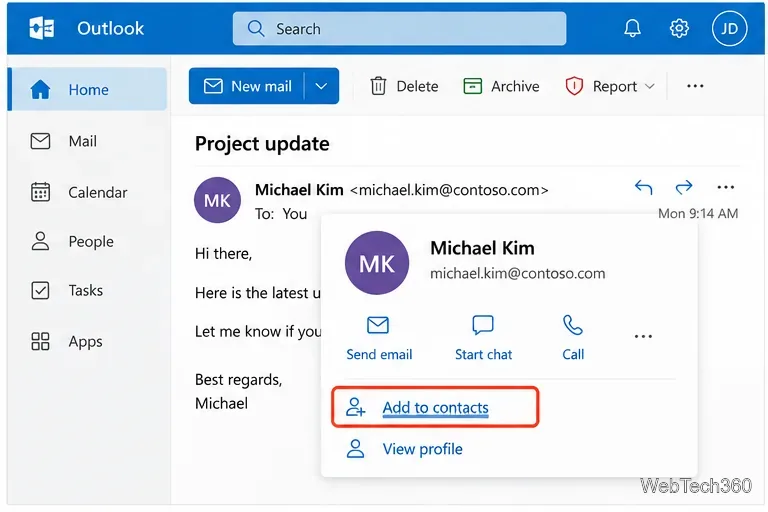768x512 pixels.
Task: Call Michael Kim from contact card
Action: pyautogui.click(x=573, y=339)
